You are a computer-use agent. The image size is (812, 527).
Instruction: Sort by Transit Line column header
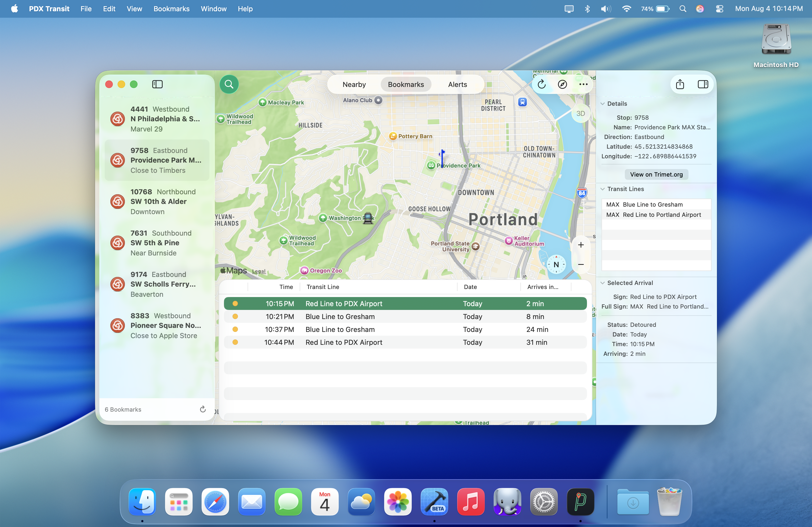tap(378, 287)
